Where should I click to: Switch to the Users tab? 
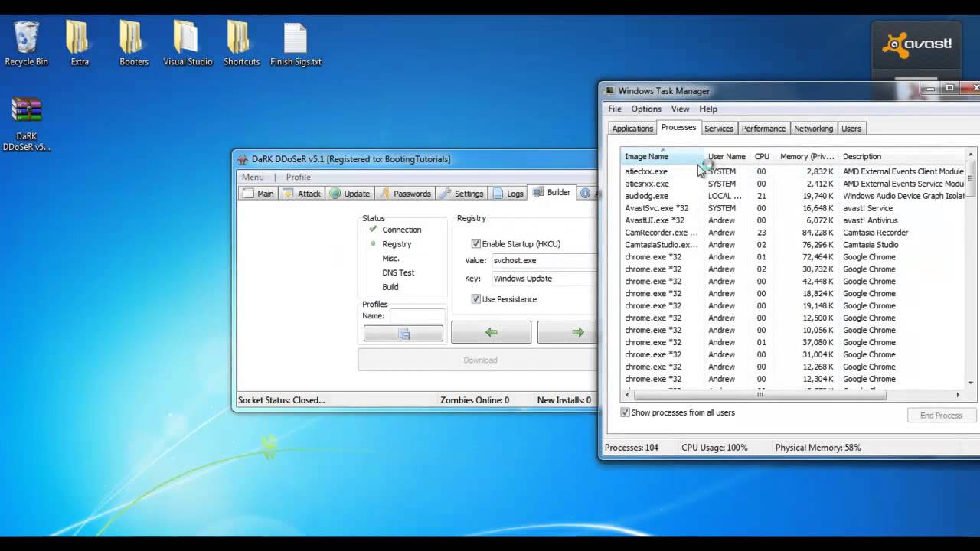[x=851, y=129]
